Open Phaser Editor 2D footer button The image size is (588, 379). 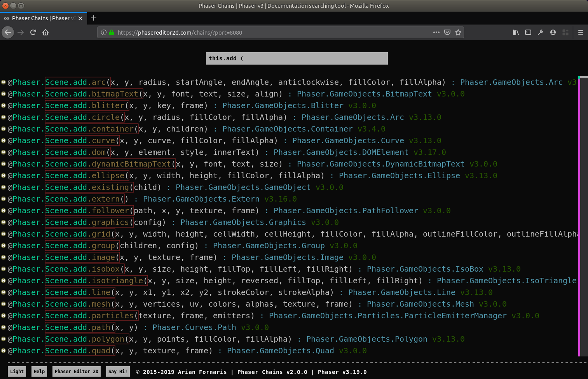point(77,372)
